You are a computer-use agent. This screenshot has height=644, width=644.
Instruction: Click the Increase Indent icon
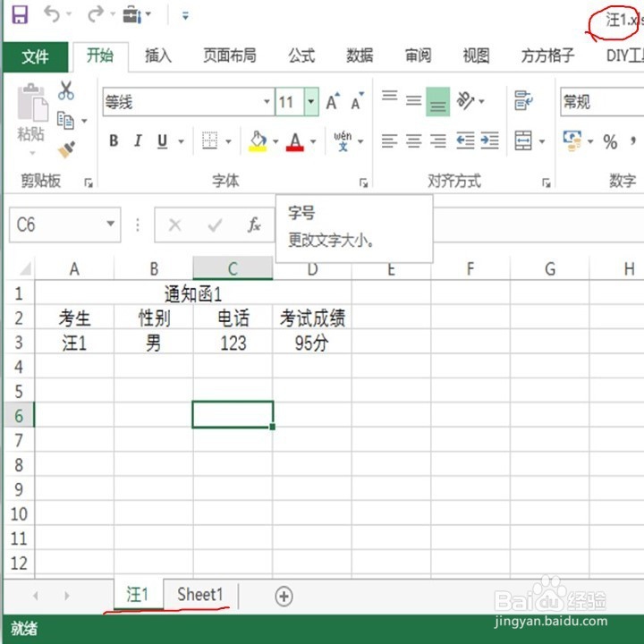coord(490,141)
